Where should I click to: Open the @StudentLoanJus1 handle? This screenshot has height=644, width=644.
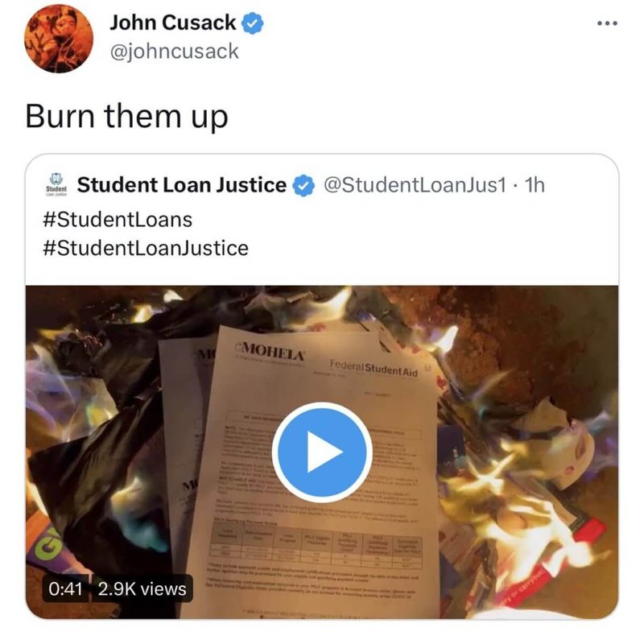point(415,185)
